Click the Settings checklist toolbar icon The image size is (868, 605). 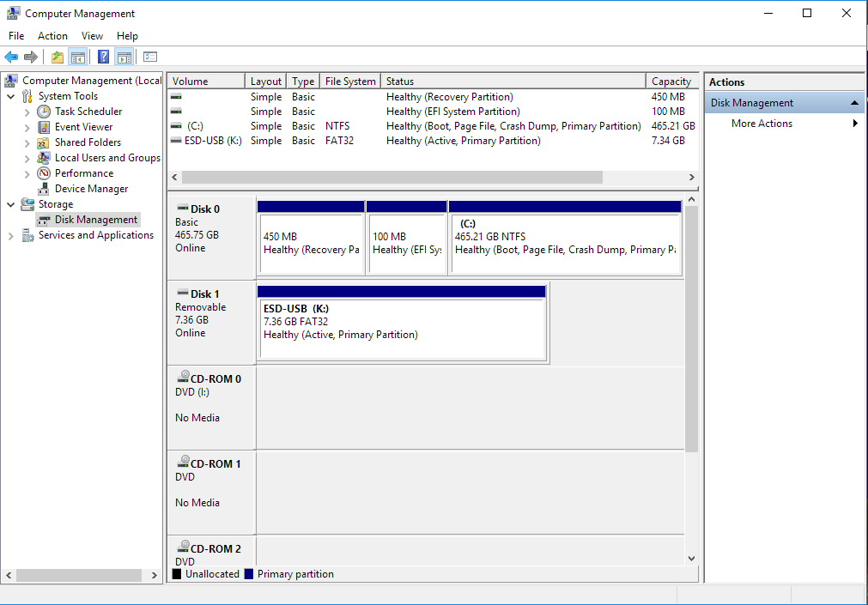150,57
